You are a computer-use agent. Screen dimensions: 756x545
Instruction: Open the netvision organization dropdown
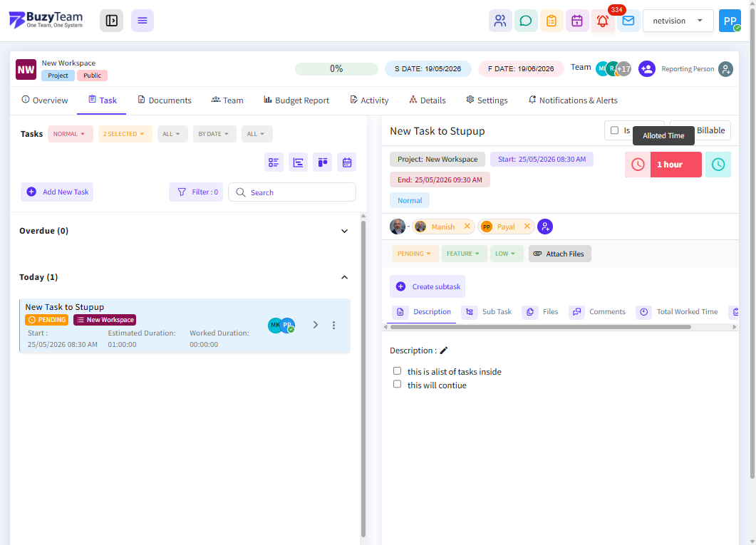(678, 21)
